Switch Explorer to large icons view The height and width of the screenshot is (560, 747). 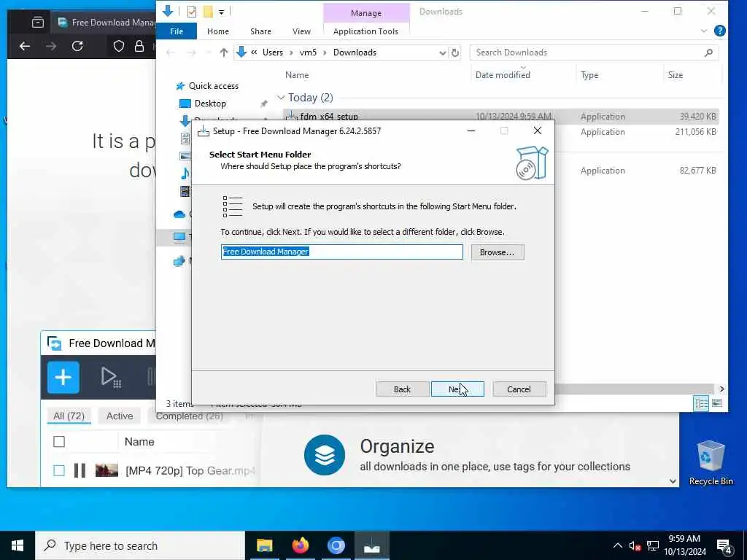coord(717,403)
